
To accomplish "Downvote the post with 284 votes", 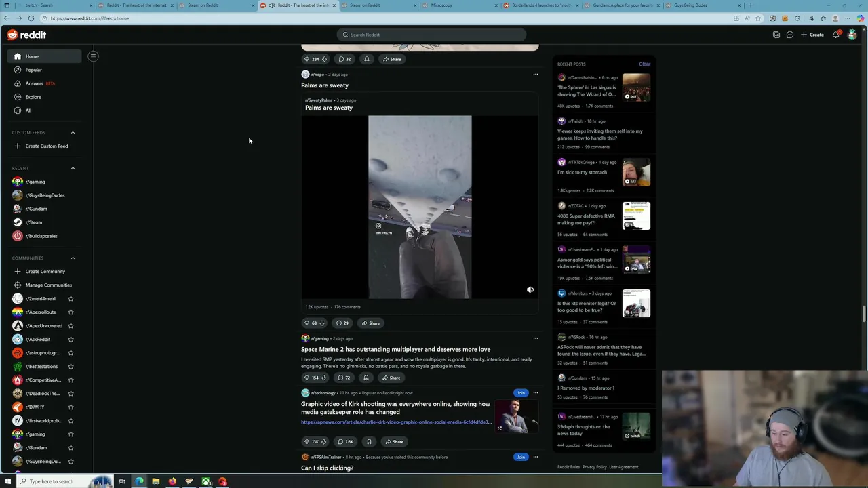I will [x=324, y=59].
